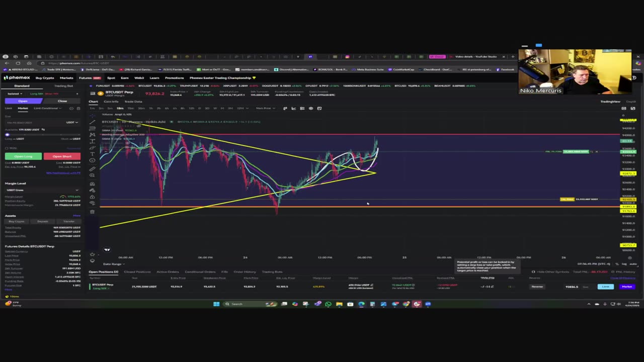644x362 pixels.
Task: Click the Limit close button in position row
Action: click(605, 287)
